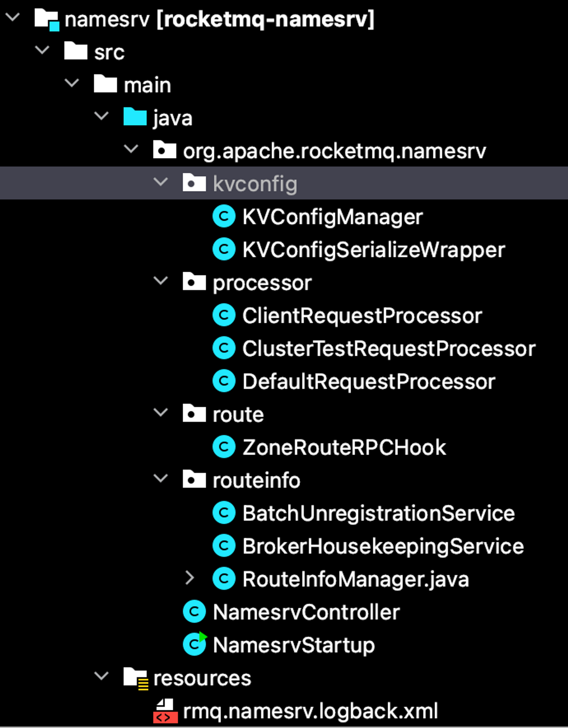Screen dimensions: 568x728
Task: Collapse the routeinfo package chevron
Action: pos(160,478)
